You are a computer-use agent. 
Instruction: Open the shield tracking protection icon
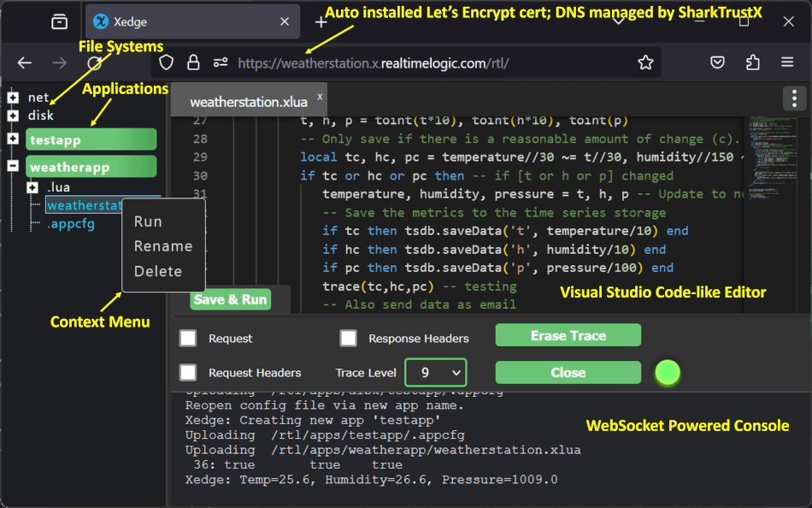point(166,62)
